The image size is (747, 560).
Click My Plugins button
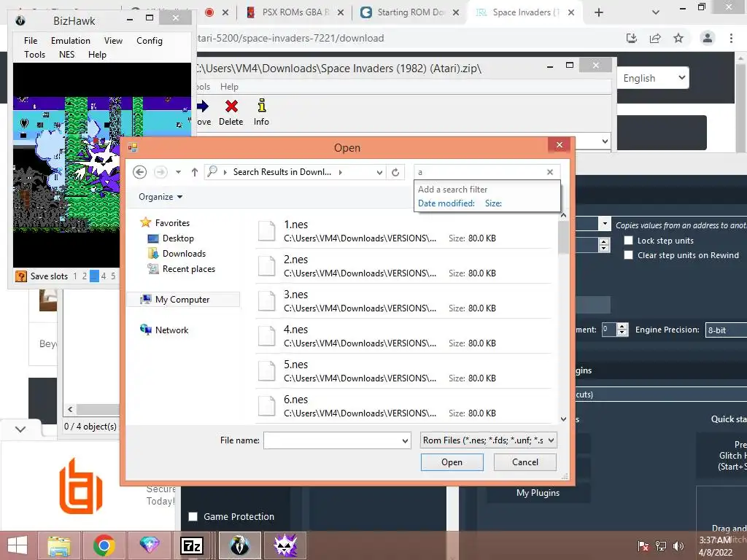click(538, 493)
